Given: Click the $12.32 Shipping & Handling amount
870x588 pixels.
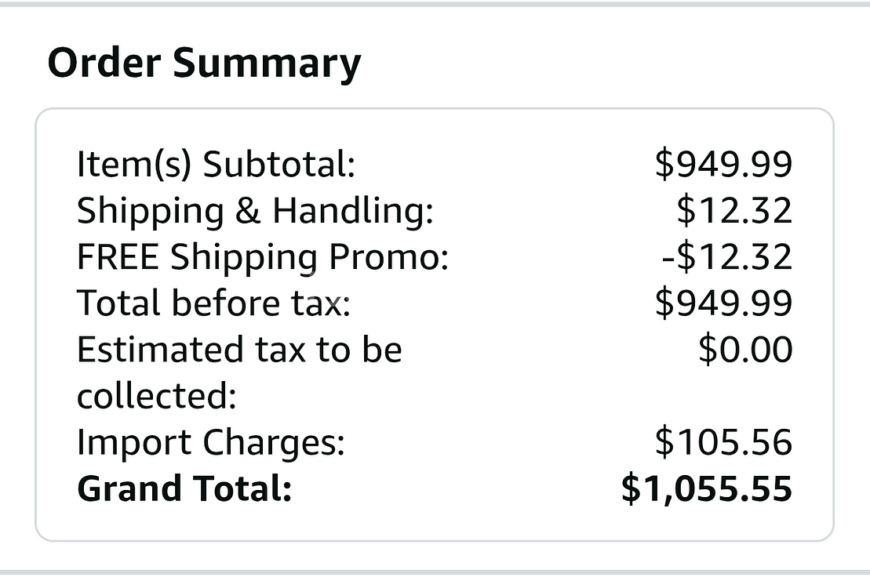Looking at the screenshot, I should click(x=734, y=211).
